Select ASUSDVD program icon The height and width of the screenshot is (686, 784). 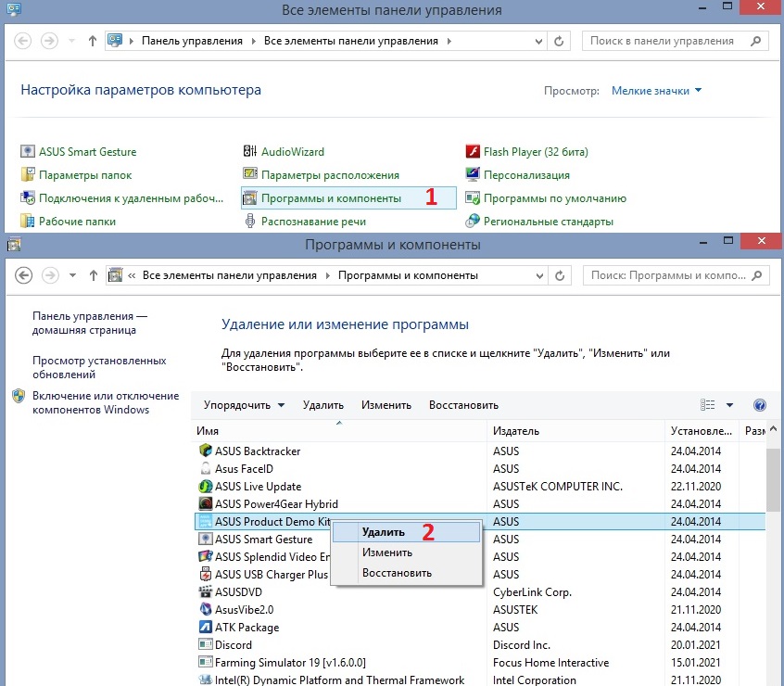point(205,591)
